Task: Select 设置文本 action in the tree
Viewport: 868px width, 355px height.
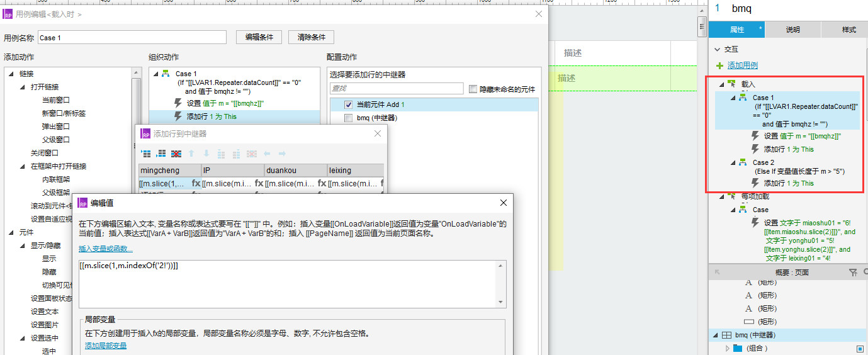Action: coord(45,312)
